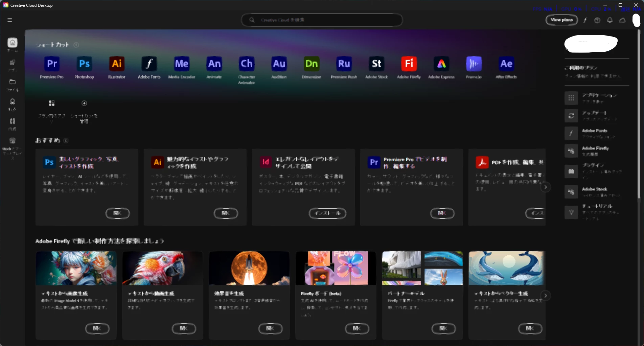Open Updates in right panel
The width and height of the screenshot is (644, 346).
(597, 116)
